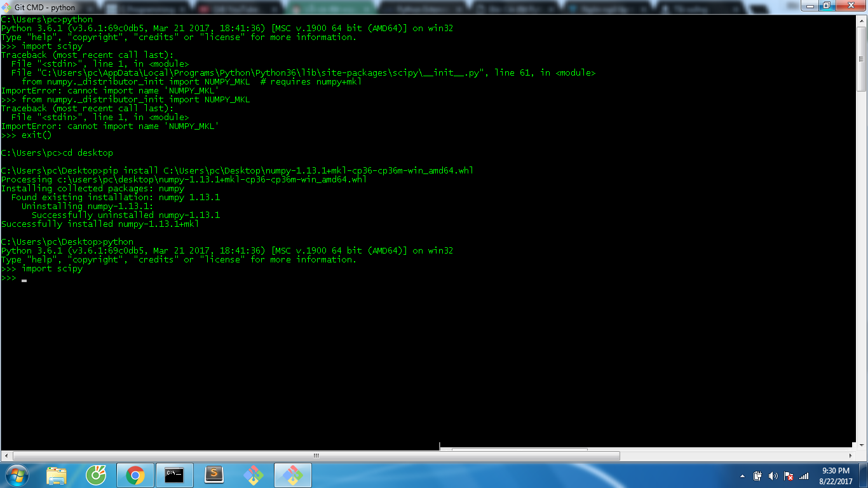Open the Action Center flag icon
Image resolution: width=868 pixels, height=488 pixels.
(789, 476)
